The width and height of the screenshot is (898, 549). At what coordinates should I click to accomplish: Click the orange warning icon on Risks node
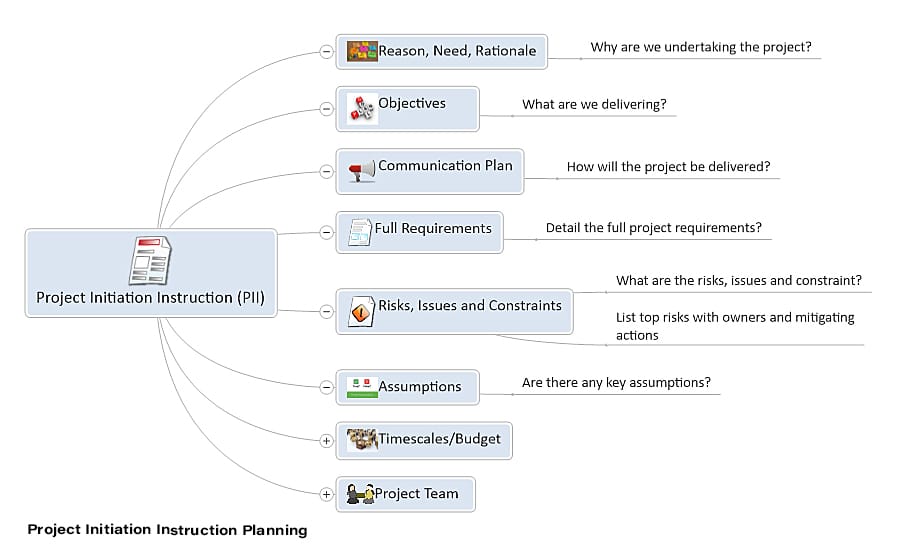pos(361,312)
